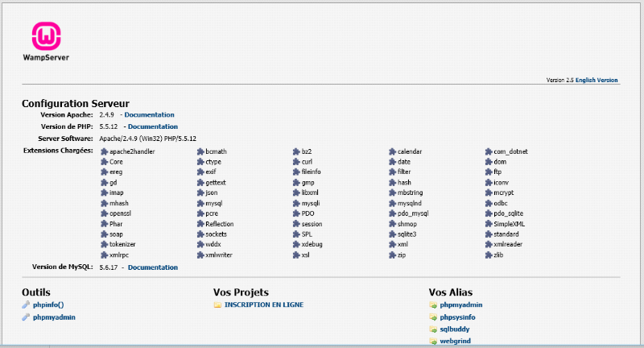
Task: Open the PHP Documentation link
Action: tap(152, 126)
